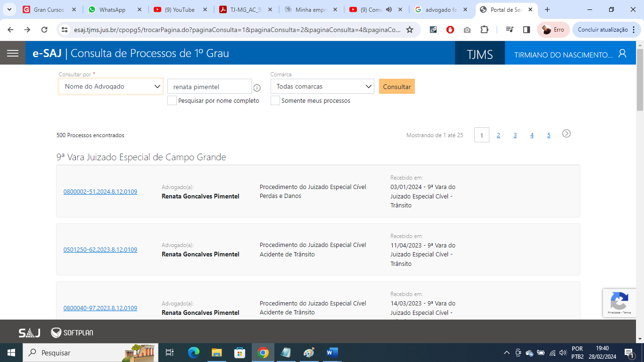Switch to the WhatsApp browser tab
Image resolution: width=644 pixels, height=362 pixels.
pos(112,10)
